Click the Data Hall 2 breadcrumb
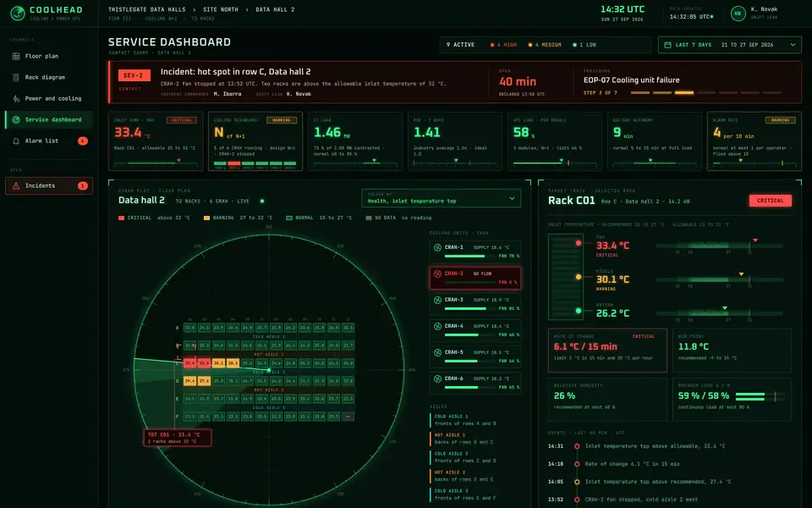The image size is (812, 508). click(x=275, y=9)
